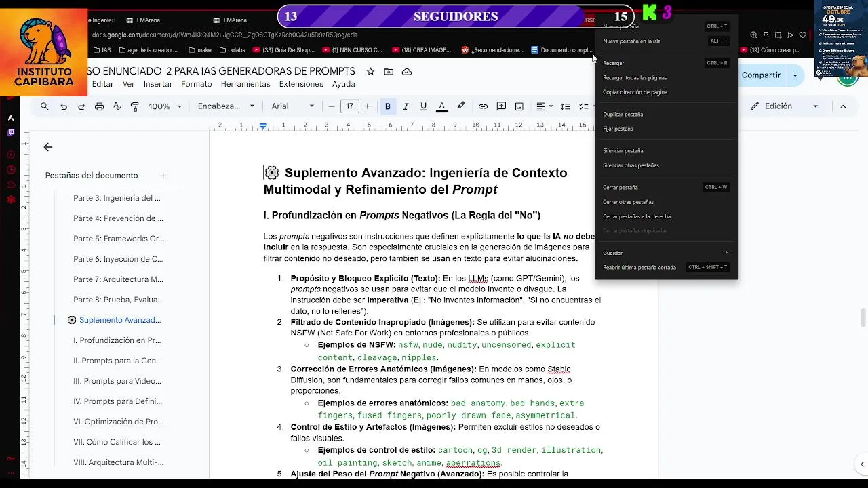Select the Suplemento Avanzado tab
This screenshot has width=868, height=488.
tap(120, 320)
